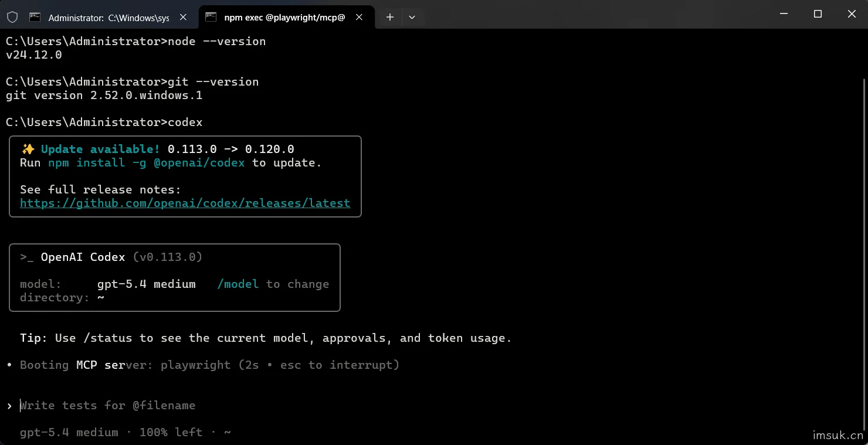Click the terminal icon on the npm exec tab
The width and height of the screenshot is (868, 445).
pos(211,18)
